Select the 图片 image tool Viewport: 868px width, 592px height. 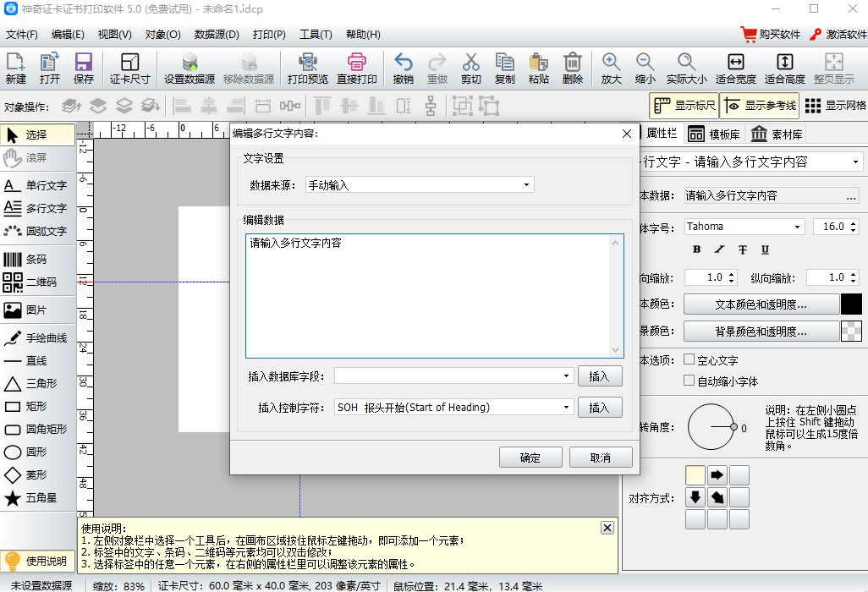click(37, 310)
